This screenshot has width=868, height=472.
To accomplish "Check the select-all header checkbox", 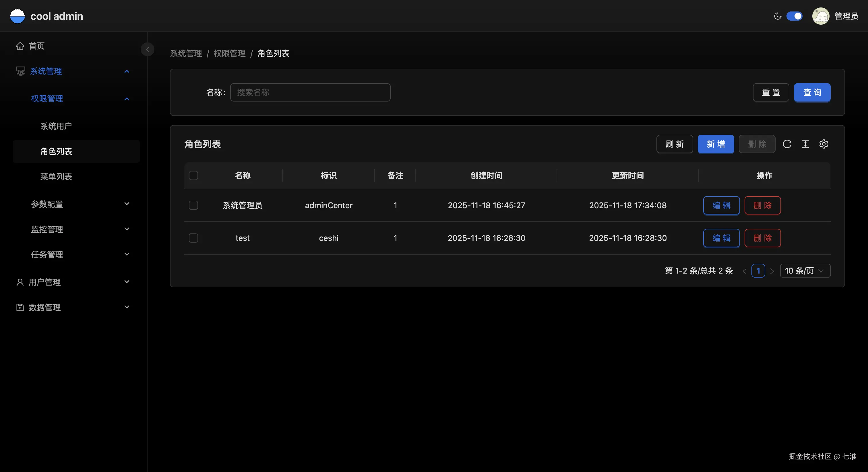I will coord(193,175).
